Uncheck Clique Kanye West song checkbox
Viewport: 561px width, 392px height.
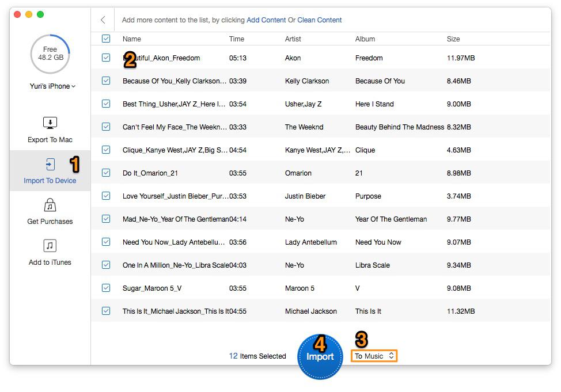point(106,150)
